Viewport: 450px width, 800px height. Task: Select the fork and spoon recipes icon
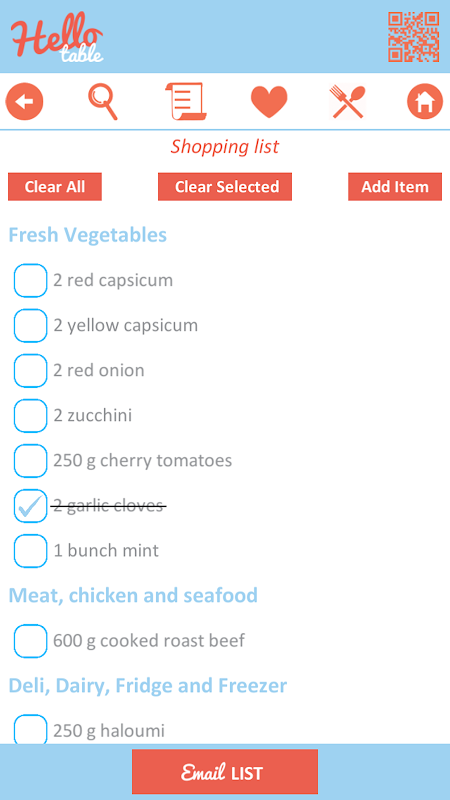[347, 102]
